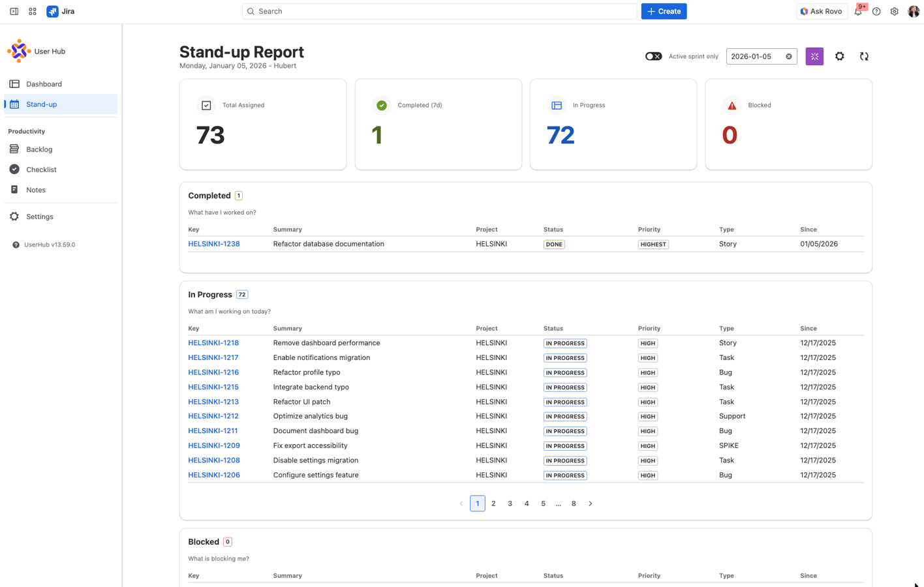Open user profile avatar menu
Image resolution: width=924 pixels, height=587 pixels.
point(913,12)
